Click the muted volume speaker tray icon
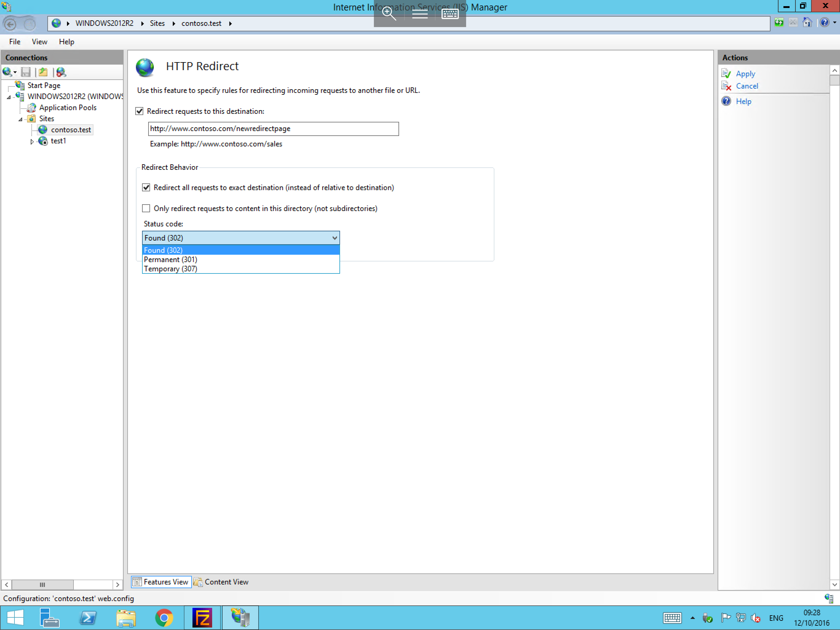The height and width of the screenshot is (630, 840). pyautogui.click(x=756, y=618)
